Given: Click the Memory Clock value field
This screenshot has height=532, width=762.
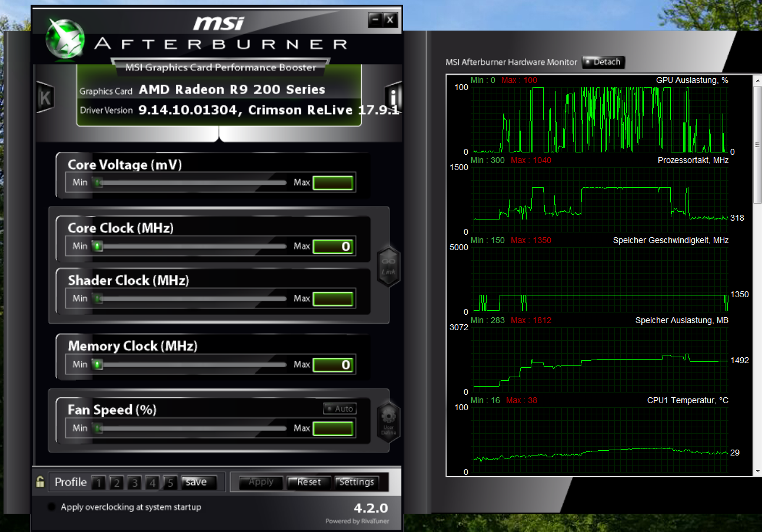Looking at the screenshot, I should pyautogui.click(x=333, y=364).
